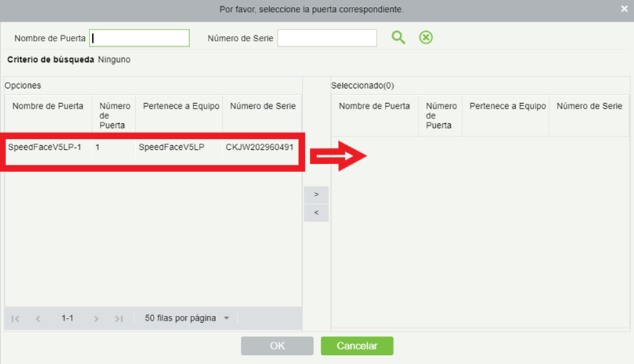This screenshot has height=364, width=634.
Task: Click the OK button
Action: 277,346
